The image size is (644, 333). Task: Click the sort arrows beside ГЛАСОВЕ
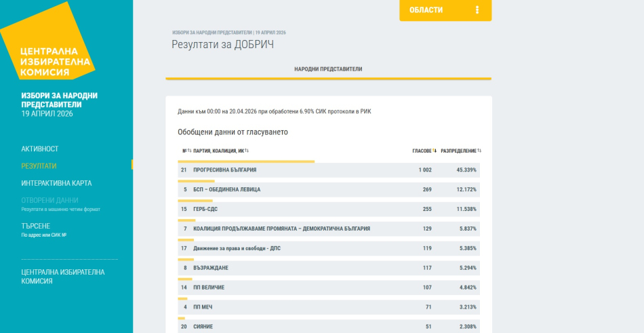435,151
